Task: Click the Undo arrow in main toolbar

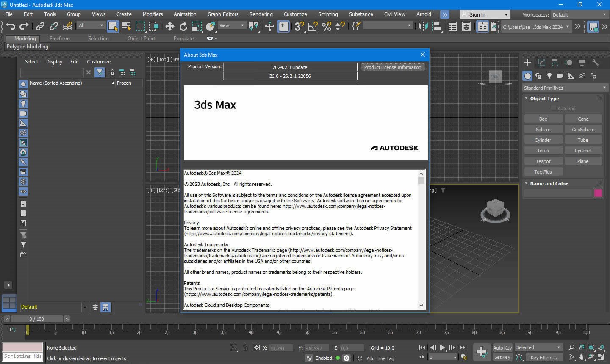Action: pyautogui.click(x=11, y=27)
